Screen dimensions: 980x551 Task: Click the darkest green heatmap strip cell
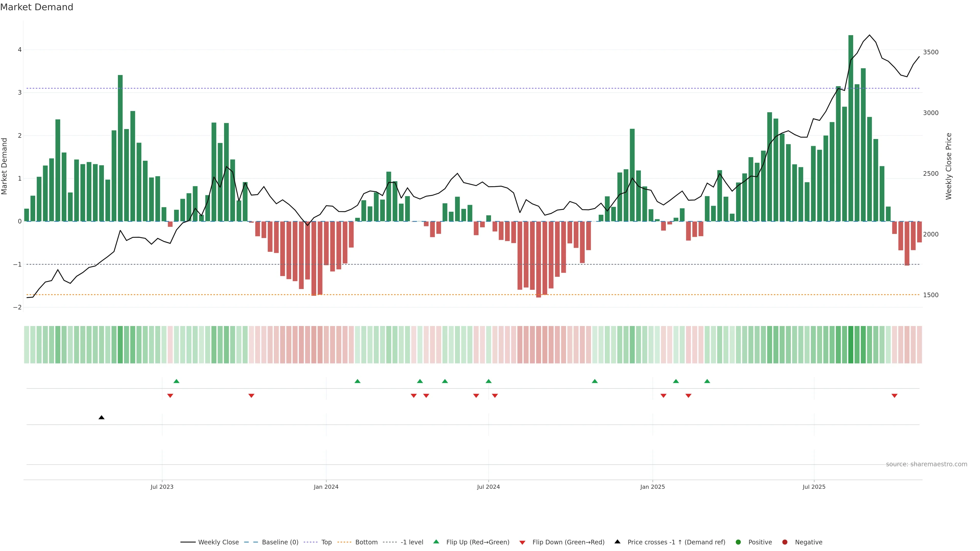coord(851,345)
